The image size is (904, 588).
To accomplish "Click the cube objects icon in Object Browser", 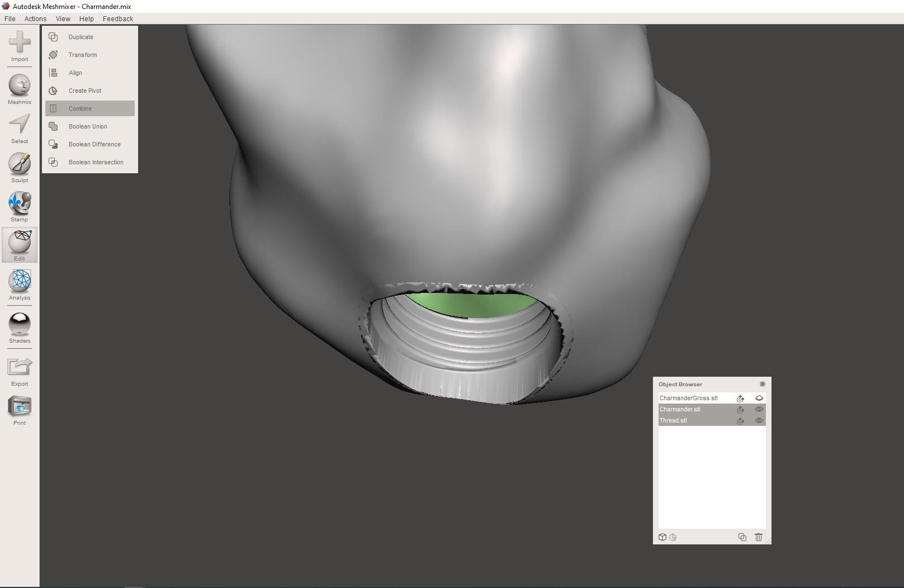I will point(662,537).
